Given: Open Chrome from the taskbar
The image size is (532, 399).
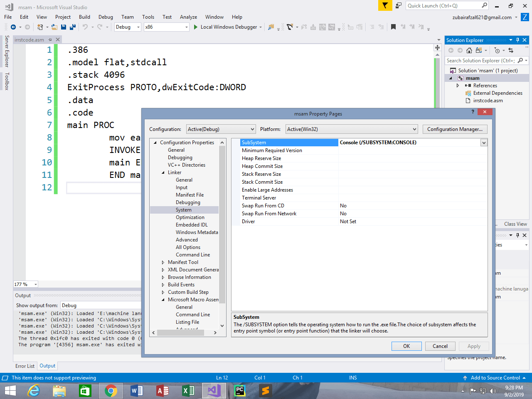Looking at the screenshot, I should point(111,391).
